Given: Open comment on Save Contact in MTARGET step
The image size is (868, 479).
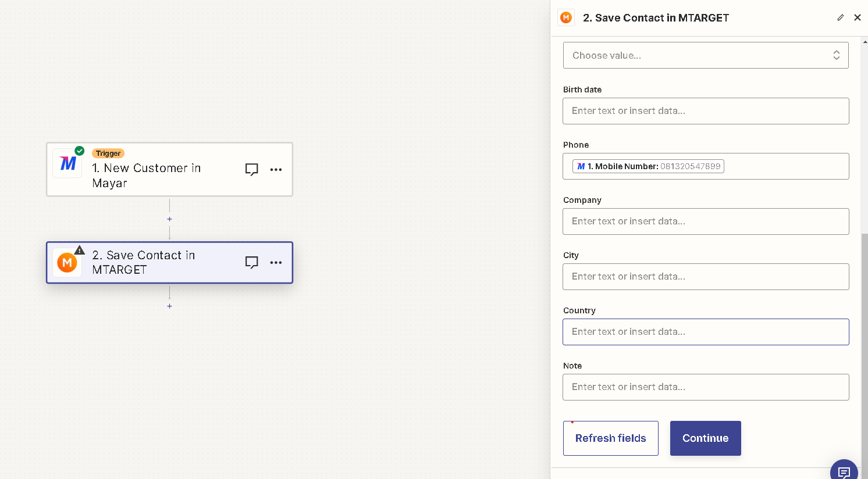Looking at the screenshot, I should [251, 263].
